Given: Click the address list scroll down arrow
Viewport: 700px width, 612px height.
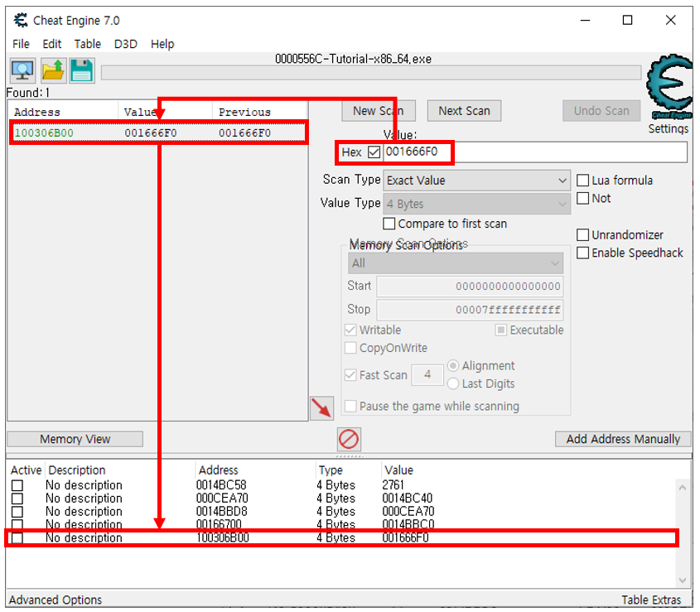Looking at the screenshot, I should [682, 580].
